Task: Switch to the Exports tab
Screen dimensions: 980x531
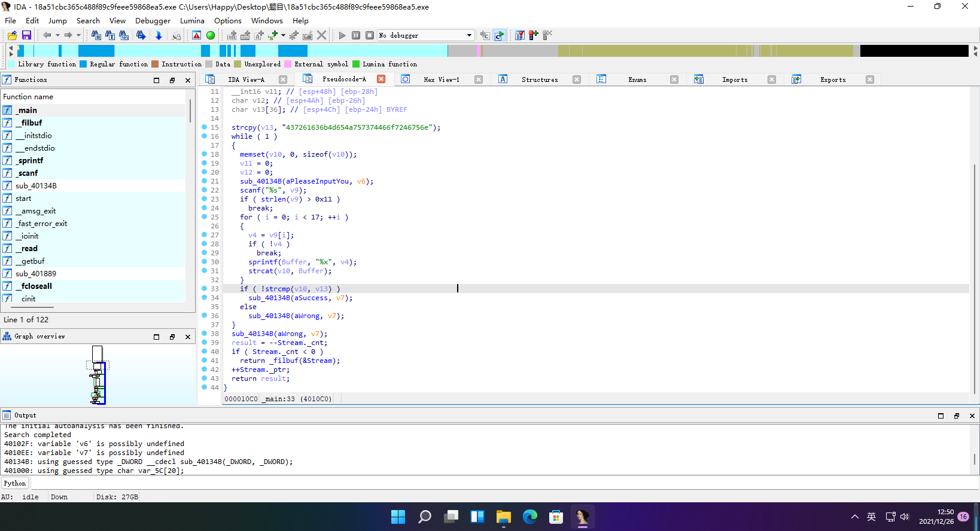Action: (x=833, y=80)
